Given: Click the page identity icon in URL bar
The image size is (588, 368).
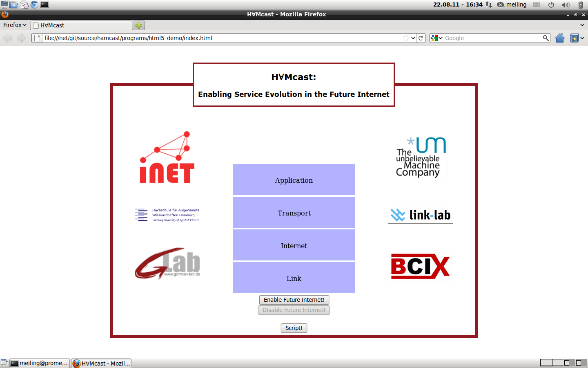Looking at the screenshot, I should tap(37, 38).
